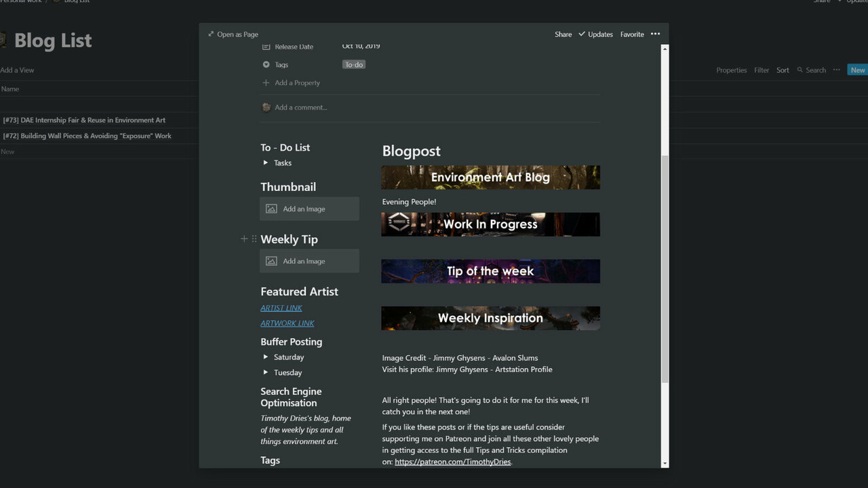Image resolution: width=868 pixels, height=488 pixels.
Task: Click Filter in Blog List toolbar
Action: [762, 70]
